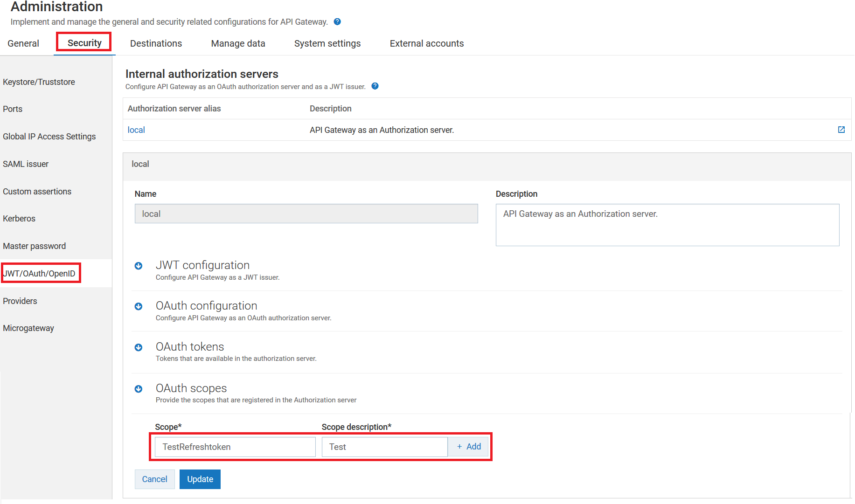Screen dimensions: 855x504
Task: Open Custom assertions settings
Action: pyautogui.click(x=37, y=192)
